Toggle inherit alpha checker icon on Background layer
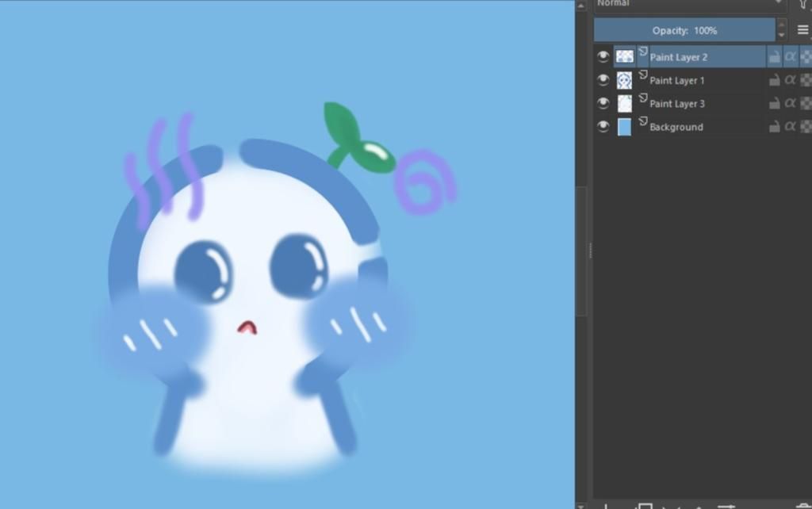Viewport: 812px width, 509px height. click(x=806, y=126)
